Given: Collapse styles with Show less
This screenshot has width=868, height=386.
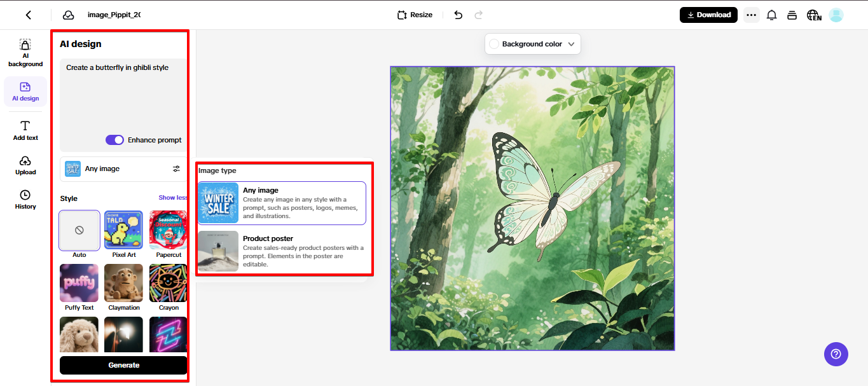Looking at the screenshot, I should click(172, 198).
